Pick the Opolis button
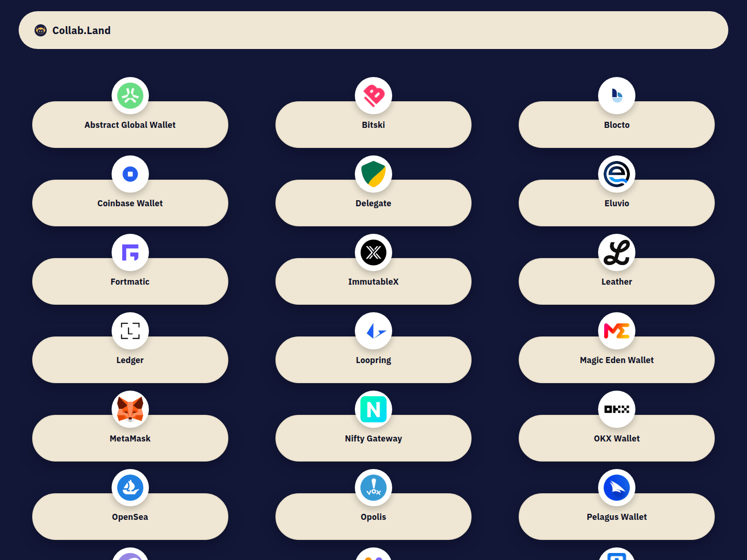747x560 pixels. pos(373,517)
